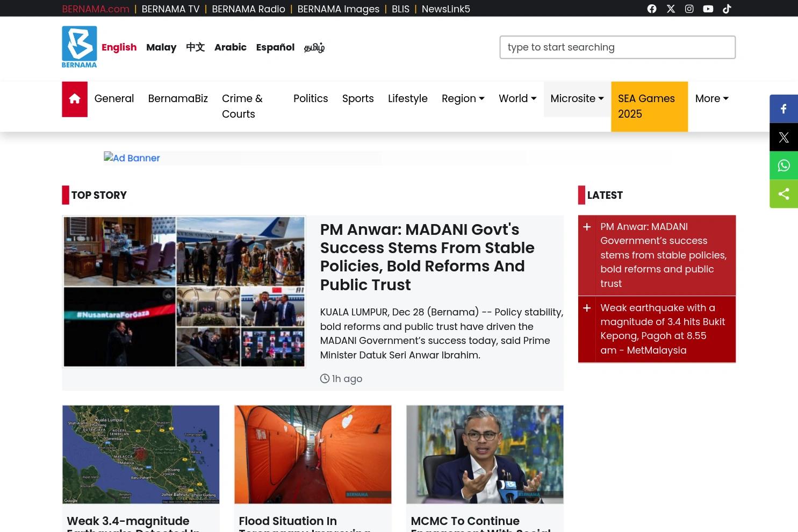The image size is (798, 532).
Task: Open the BernamaBiz section
Action: [178, 99]
